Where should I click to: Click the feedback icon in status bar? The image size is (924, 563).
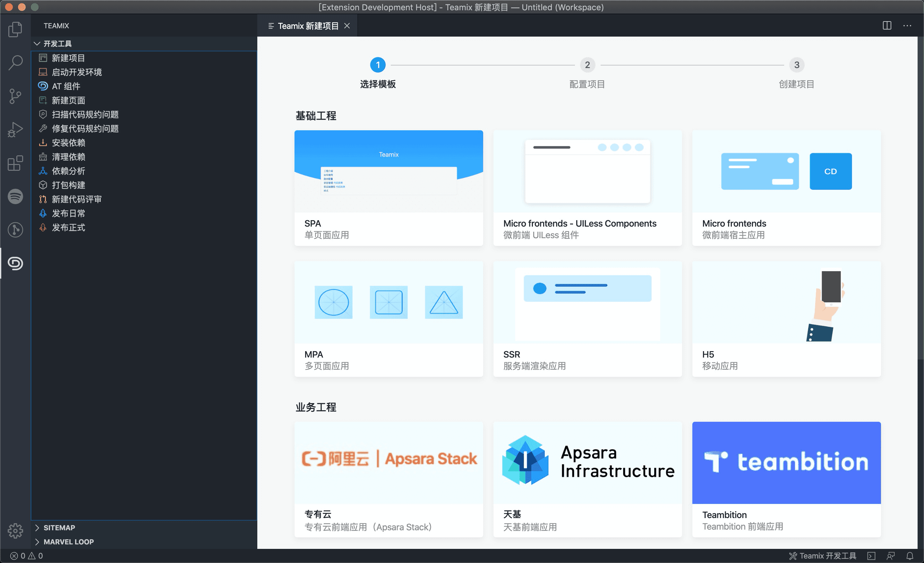point(891,556)
